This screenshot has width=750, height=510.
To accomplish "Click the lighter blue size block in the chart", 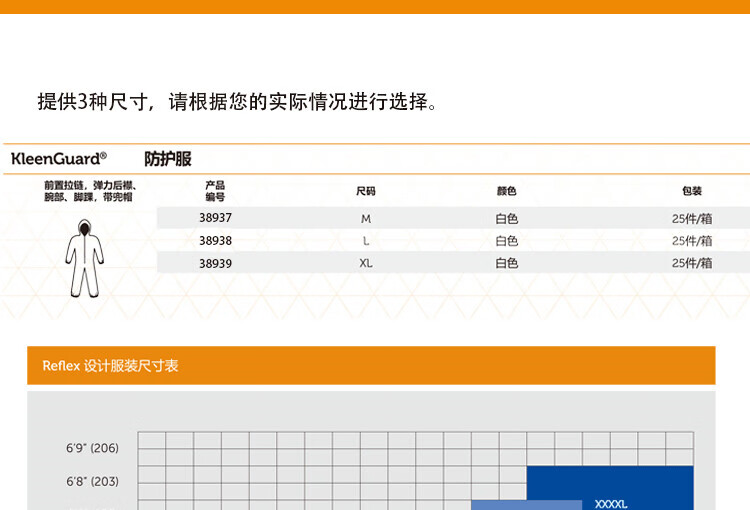I will click(526, 505).
